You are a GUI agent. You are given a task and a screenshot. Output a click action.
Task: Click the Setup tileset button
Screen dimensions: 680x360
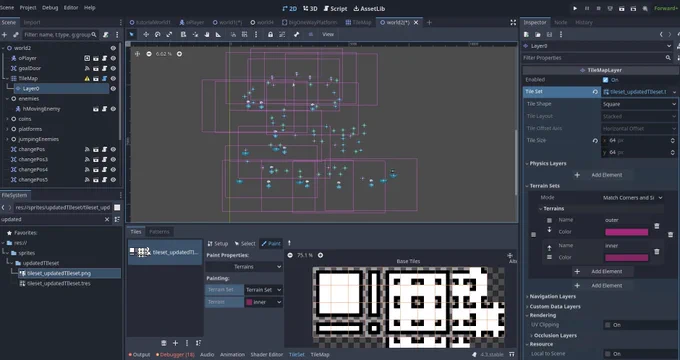(x=218, y=244)
